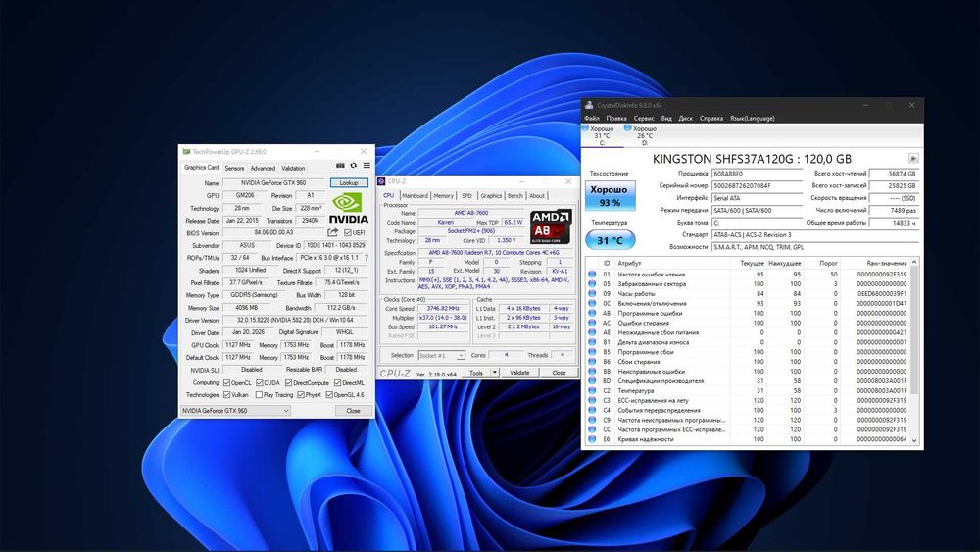Click the BIOS export share icon in GPU-Z
Screen dimensions: 980x552
coord(332,232)
